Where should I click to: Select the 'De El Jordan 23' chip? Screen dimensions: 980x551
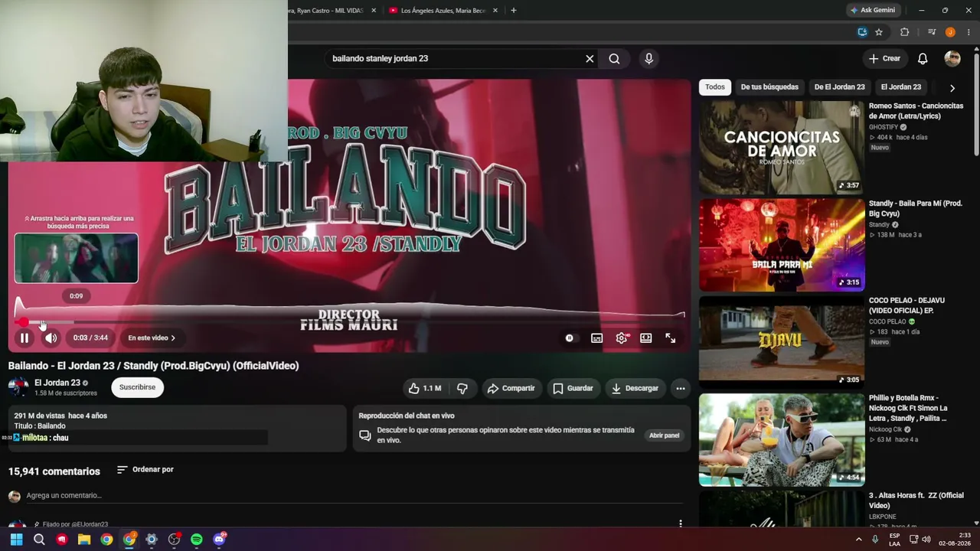point(840,87)
